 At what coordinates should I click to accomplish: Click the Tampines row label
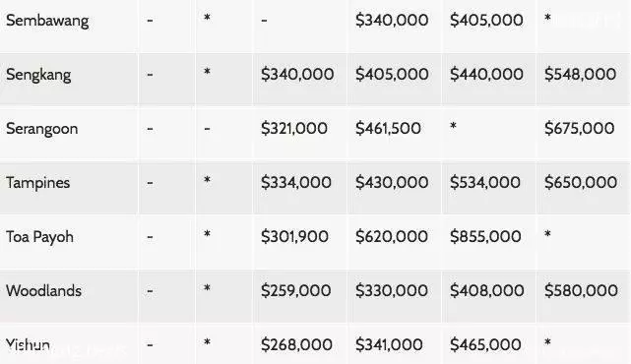pyautogui.click(x=37, y=183)
